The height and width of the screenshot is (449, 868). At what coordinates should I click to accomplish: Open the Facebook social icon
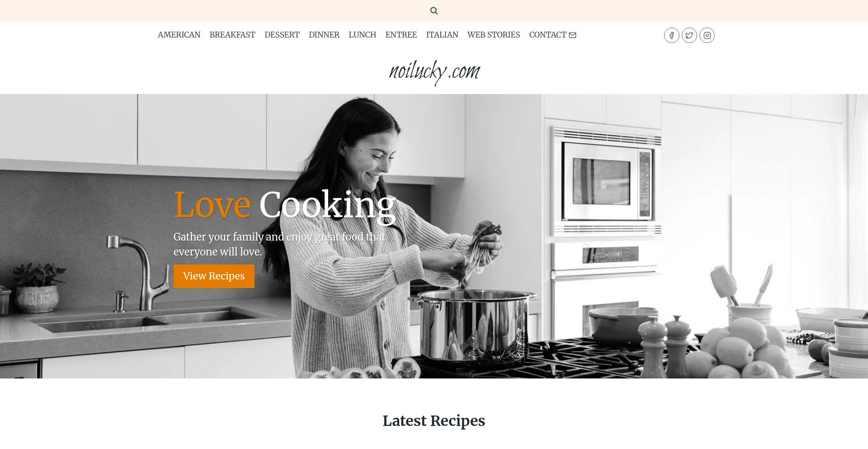671,35
